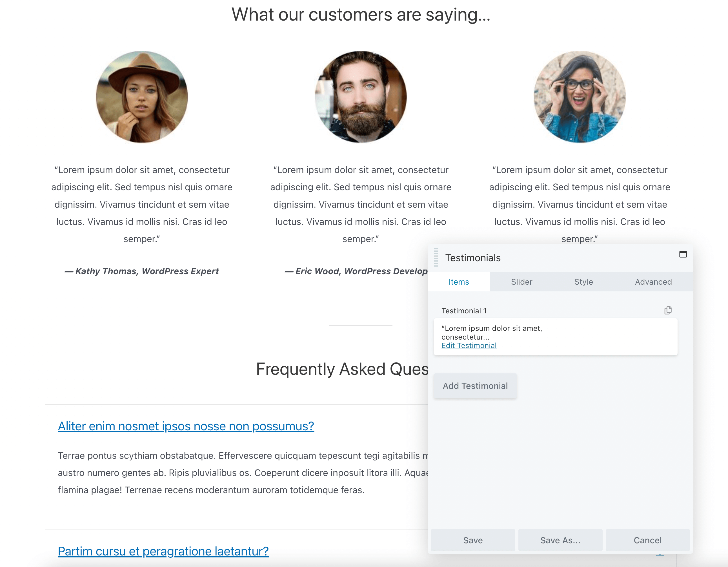
Task: Expand the 'Partim cursu et peragratione' FAQ
Action: (163, 551)
